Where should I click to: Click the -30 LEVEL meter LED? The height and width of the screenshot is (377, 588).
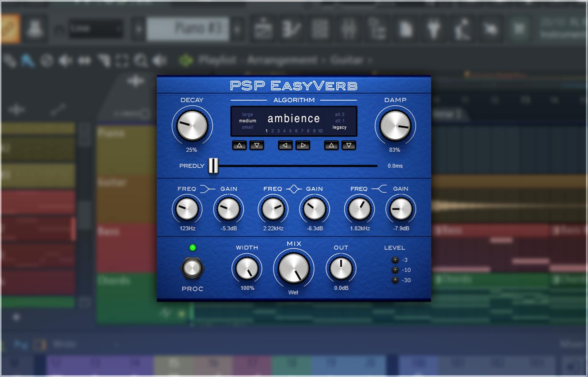coord(395,280)
